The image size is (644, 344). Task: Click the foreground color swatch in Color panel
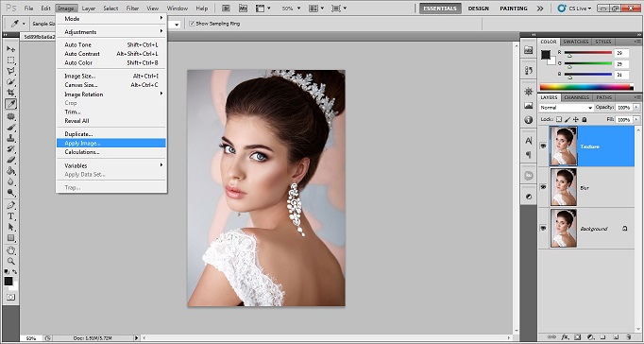(546, 55)
